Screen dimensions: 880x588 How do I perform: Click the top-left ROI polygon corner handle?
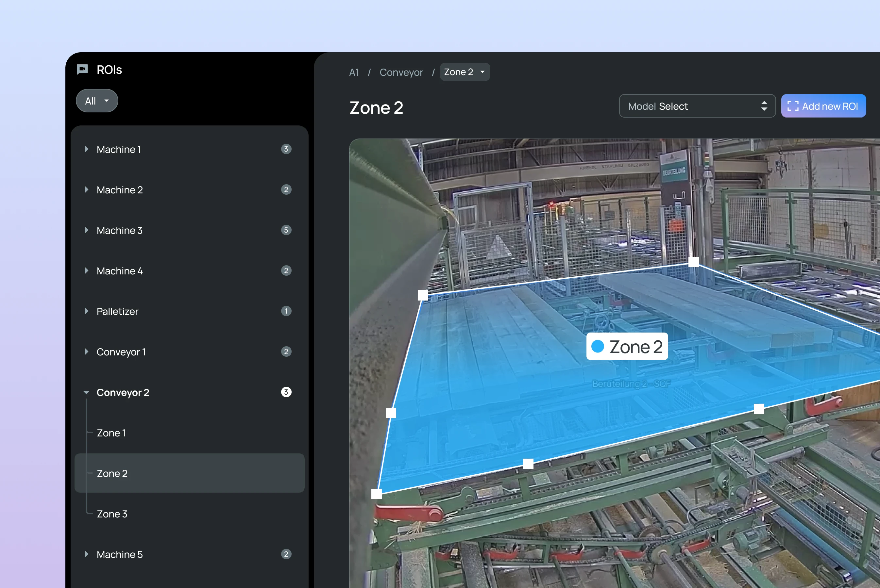click(423, 295)
